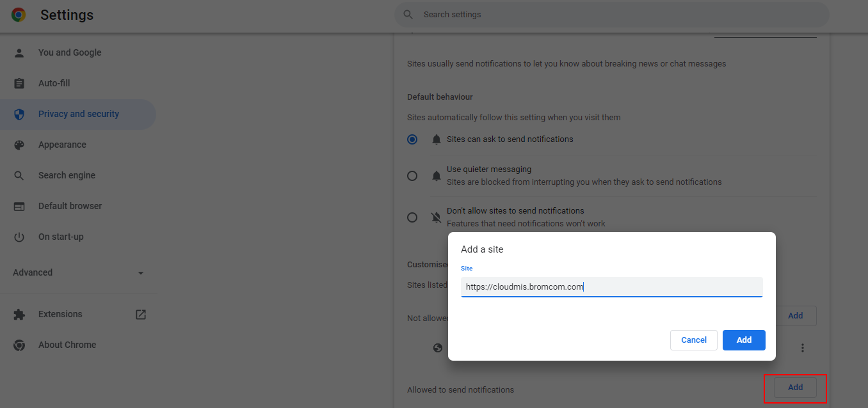
Task: Cancel the Add a site dialog
Action: click(693, 340)
